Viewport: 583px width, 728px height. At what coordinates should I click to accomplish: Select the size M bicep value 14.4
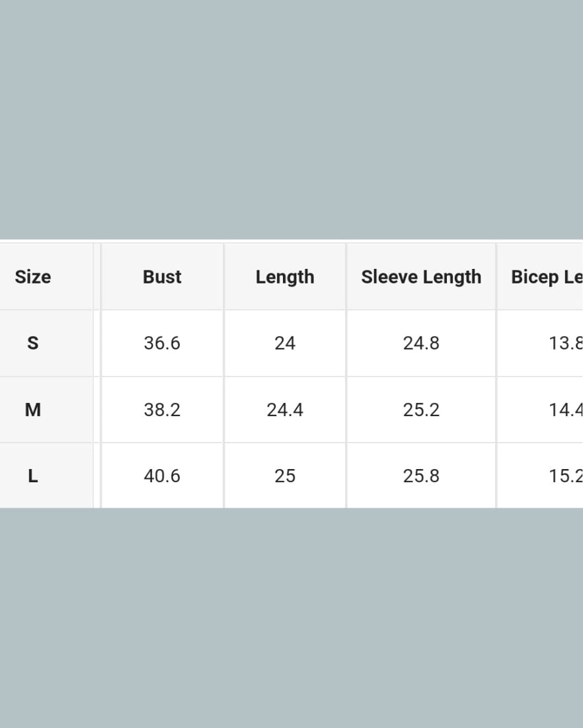click(x=565, y=410)
